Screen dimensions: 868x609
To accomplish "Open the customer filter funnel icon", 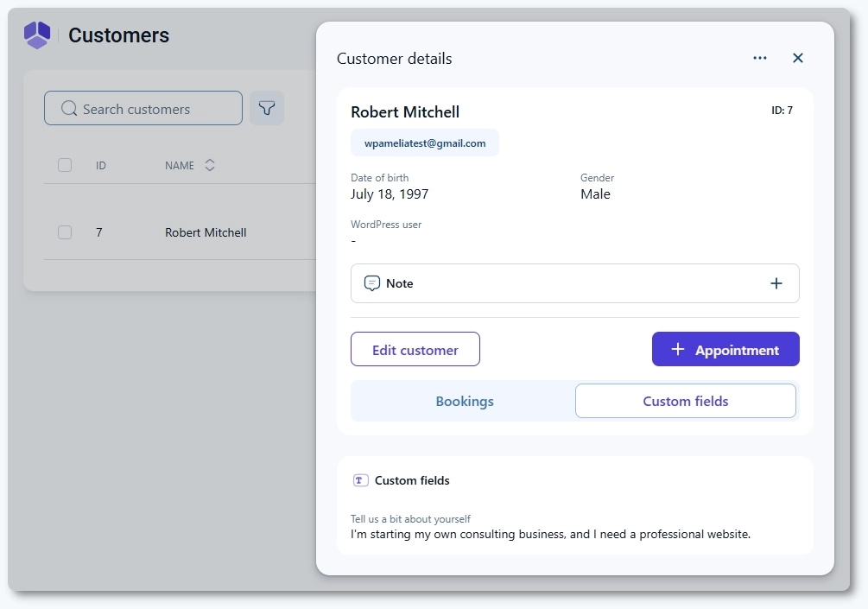I will tap(267, 108).
